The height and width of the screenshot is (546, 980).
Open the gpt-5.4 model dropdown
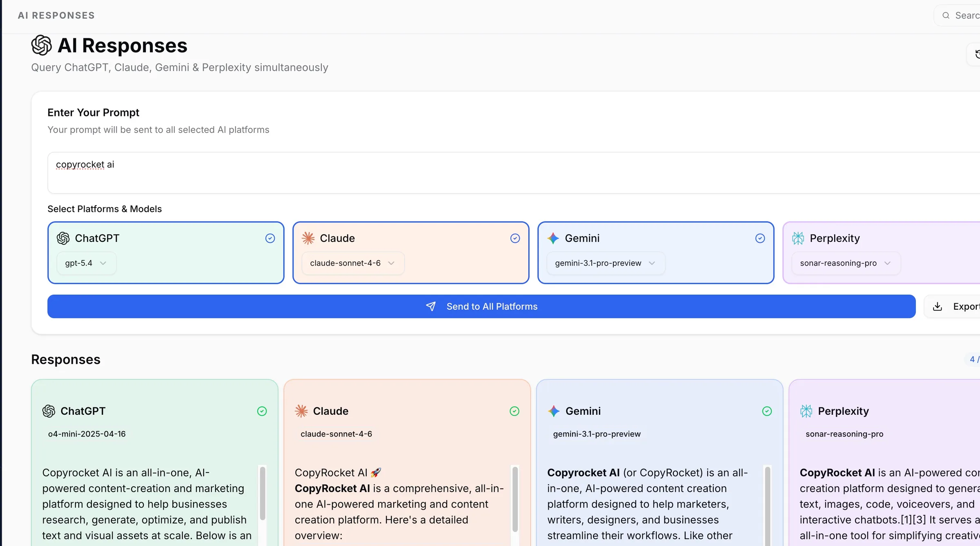[x=86, y=263]
